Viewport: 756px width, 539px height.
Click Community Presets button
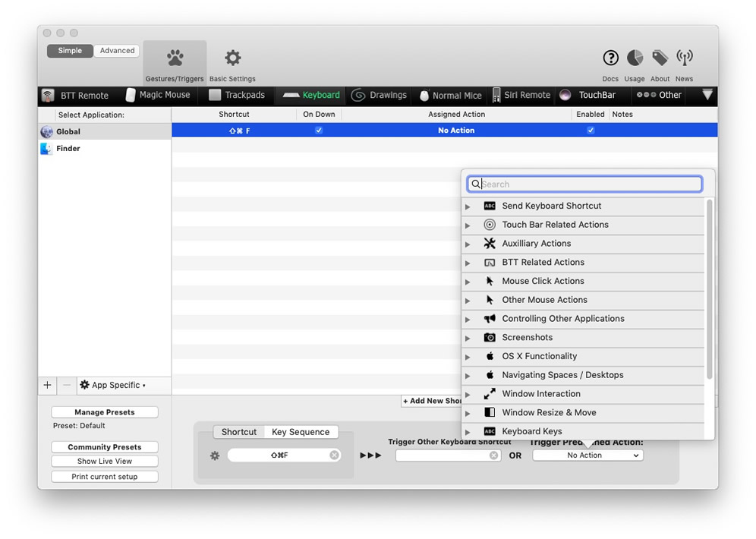tap(105, 447)
